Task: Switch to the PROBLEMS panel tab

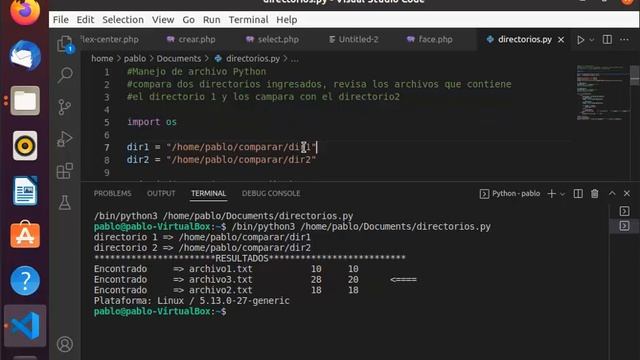Action: click(x=113, y=193)
